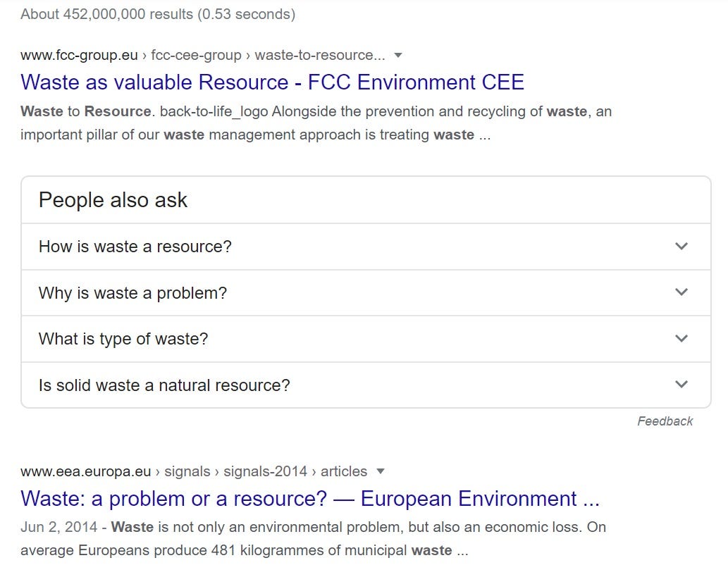The height and width of the screenshot is (577, 728).
Task: Open question Is solid waste a natural resource?
Action: (366, 385)
